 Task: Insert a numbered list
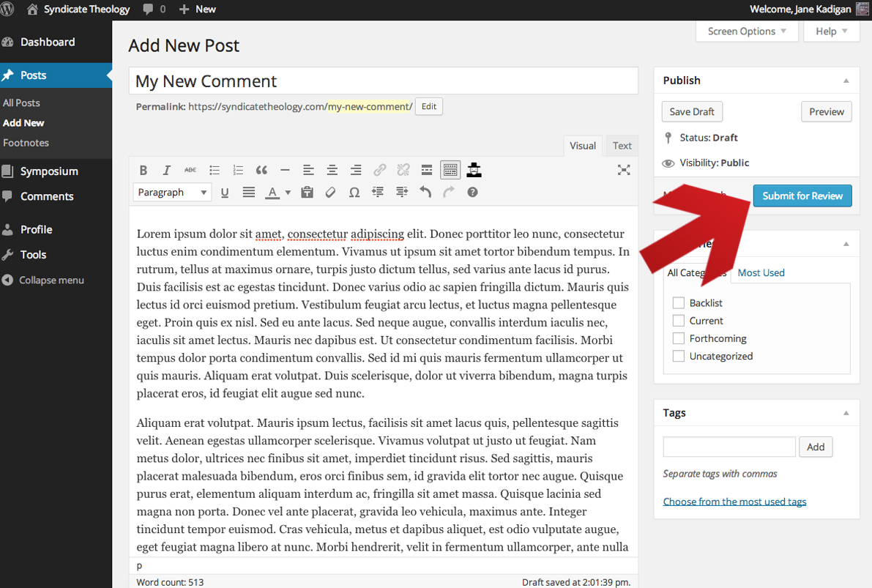tap(238, 170)
